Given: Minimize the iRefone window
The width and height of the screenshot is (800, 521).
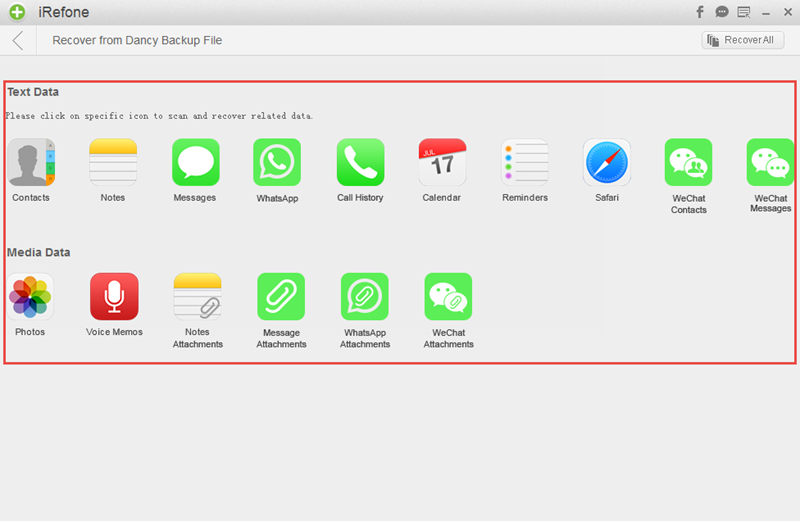Looking at the screenshot, I should coord(766,13).
